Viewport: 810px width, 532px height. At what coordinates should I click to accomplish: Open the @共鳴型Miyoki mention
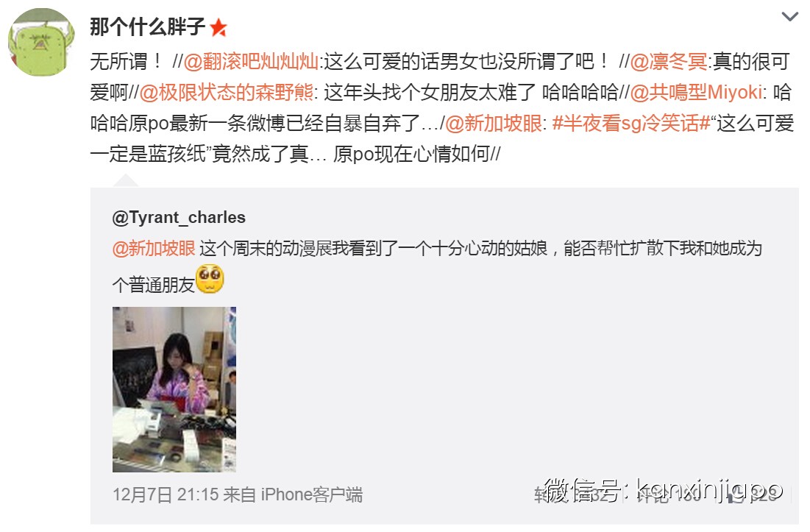(x=696, y=93)
